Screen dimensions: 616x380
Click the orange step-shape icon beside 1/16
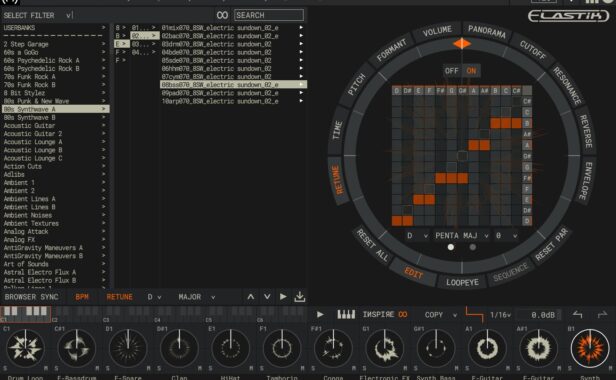point(475,314)
